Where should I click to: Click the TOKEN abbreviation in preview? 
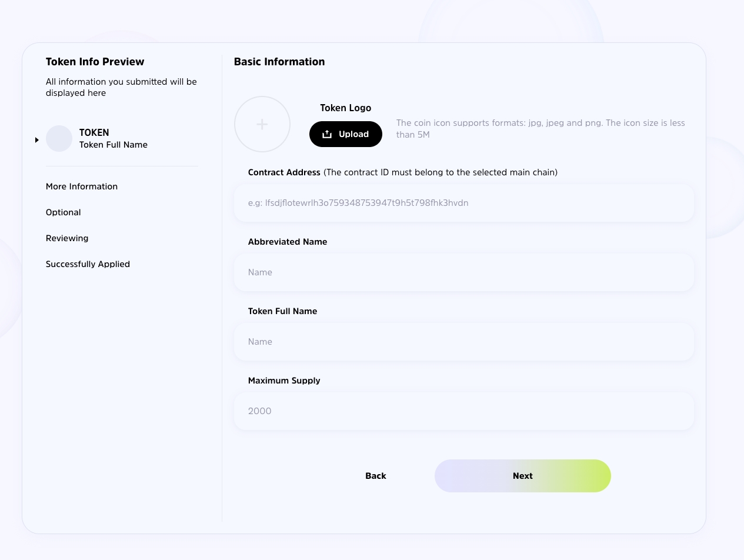pos(94,133)
